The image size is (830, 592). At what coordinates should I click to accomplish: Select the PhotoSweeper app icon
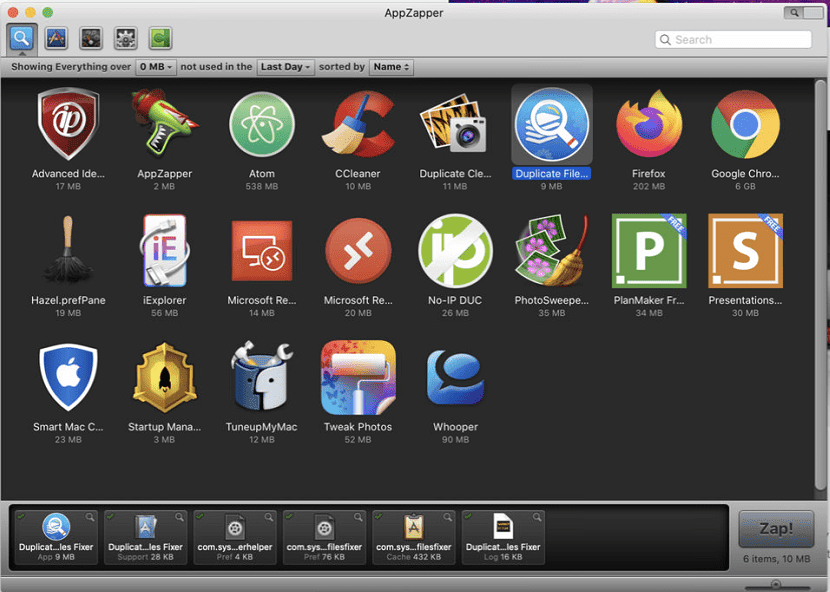[551, 250]
